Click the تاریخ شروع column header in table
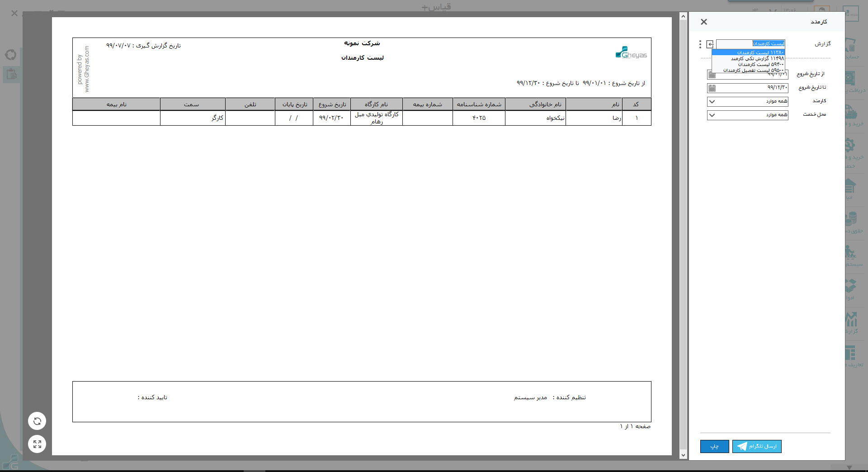The image size is (868, 472). (x=332, y=104)
